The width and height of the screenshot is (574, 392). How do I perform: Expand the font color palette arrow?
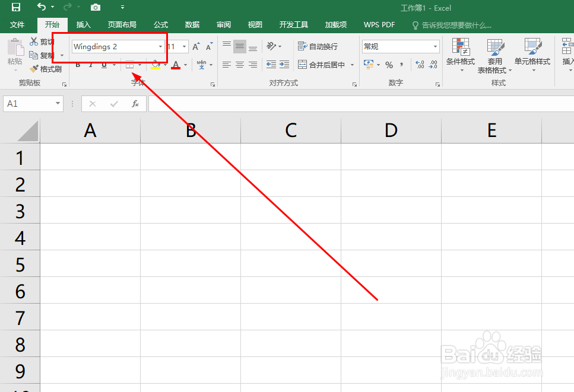[186, 65]
